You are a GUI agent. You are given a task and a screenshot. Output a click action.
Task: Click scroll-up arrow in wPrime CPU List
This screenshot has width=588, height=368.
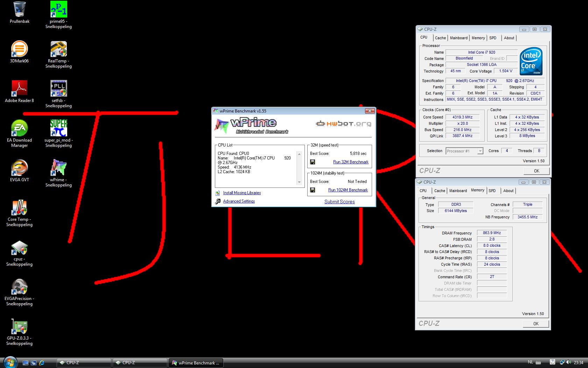pyautogui.click(x=299, y=154)
